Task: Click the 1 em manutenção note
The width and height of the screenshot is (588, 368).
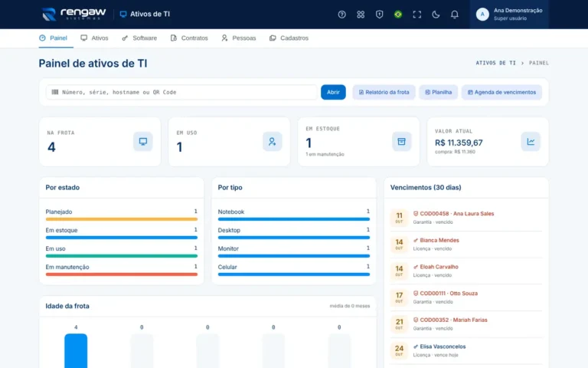Action: (x=325, y=154)
